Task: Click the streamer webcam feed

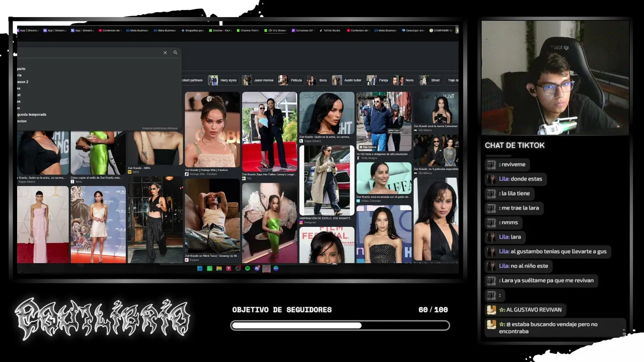Action: 555,77
